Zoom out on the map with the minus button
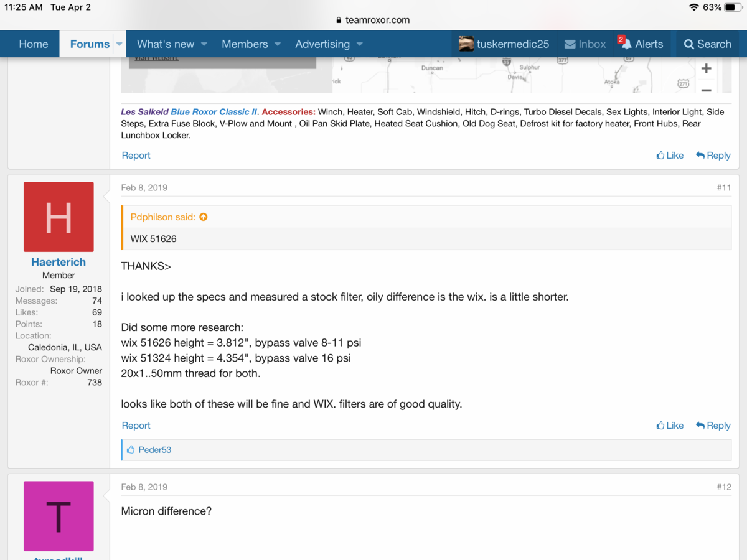747x560 pixels. click(706, 90)
